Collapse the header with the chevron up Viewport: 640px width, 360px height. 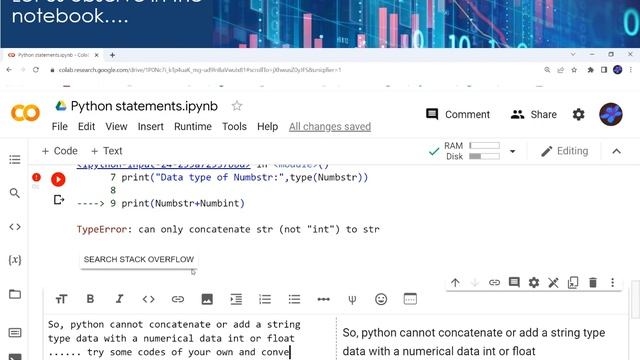(x=616, y=151)
